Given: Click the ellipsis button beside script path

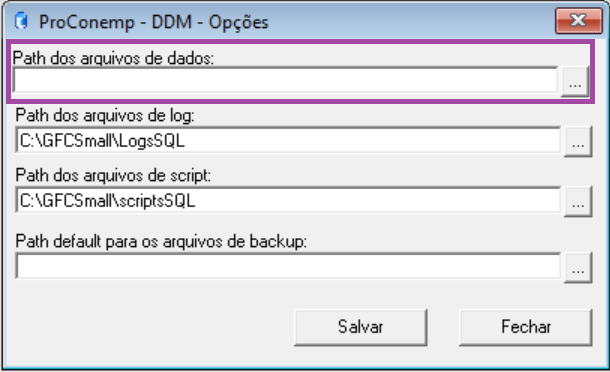Looking at the screenshot, I should 578,201.
